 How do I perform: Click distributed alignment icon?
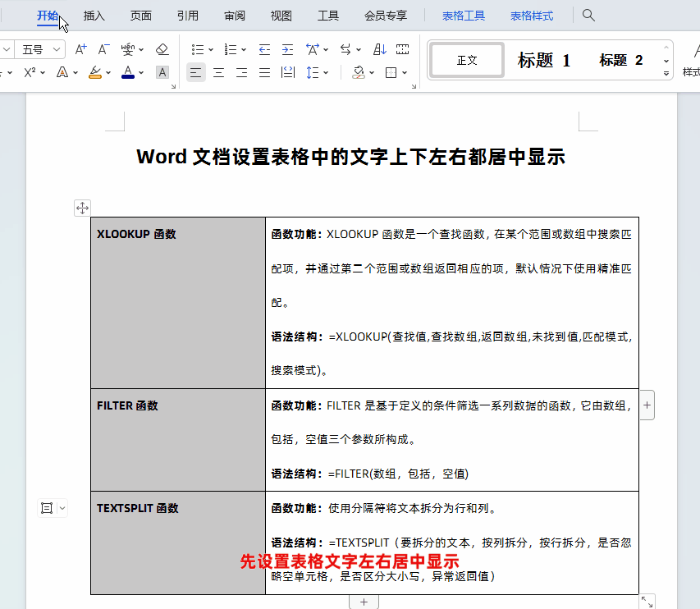[x=288, y=72]
